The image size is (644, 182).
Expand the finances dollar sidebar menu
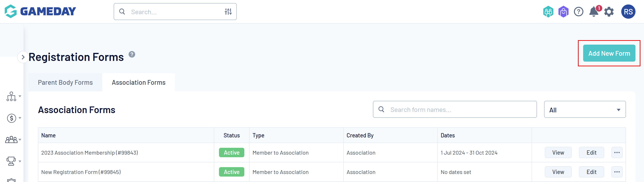tap(13, 118)
